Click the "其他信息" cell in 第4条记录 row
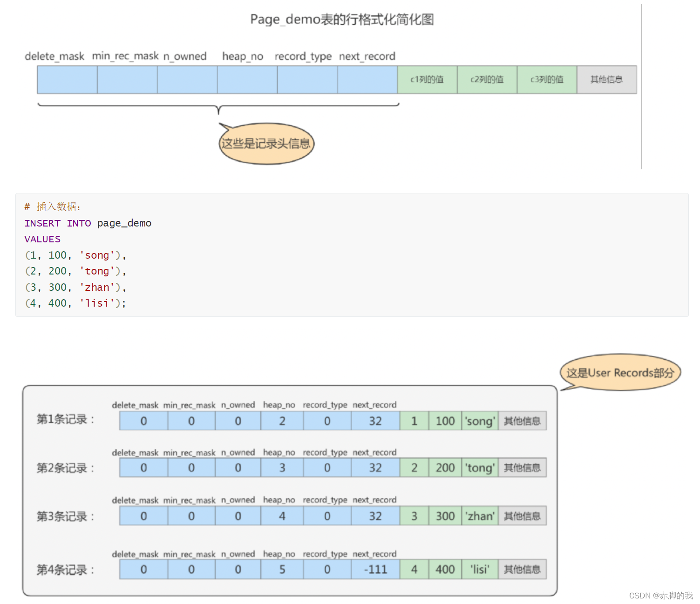Screen dimensions: 700x604 tap(522, 570)
